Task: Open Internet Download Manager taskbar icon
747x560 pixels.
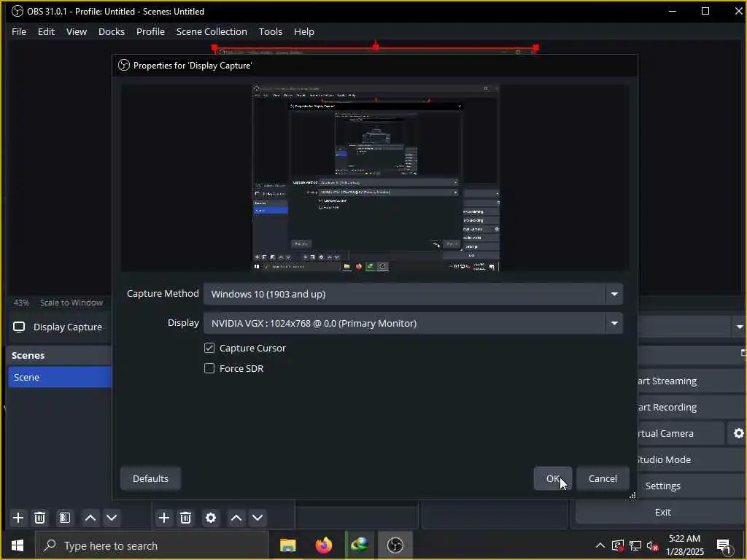Action: coord(360,545)
